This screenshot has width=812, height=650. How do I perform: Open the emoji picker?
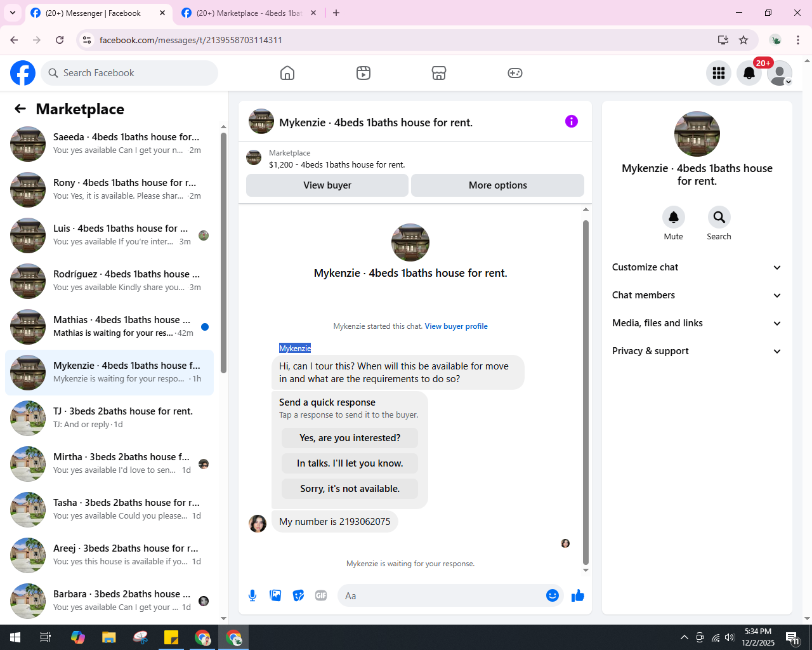click(553, 595)
